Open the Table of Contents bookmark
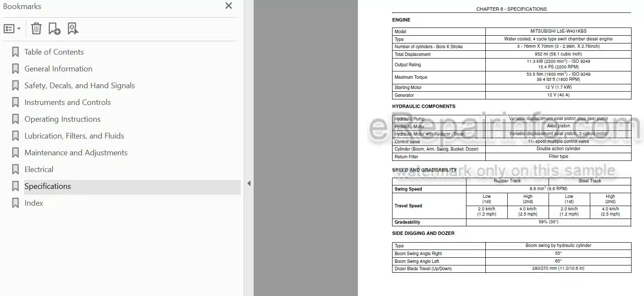 [x=54, y=52]
